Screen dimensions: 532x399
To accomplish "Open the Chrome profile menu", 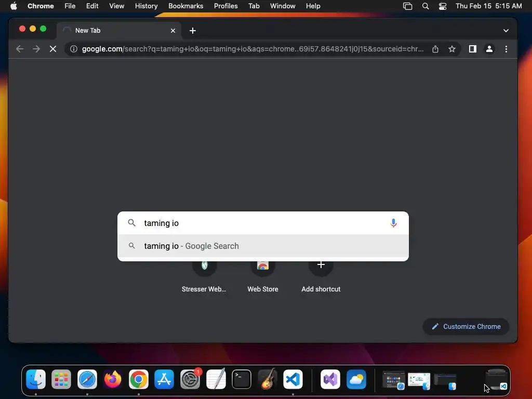I will [489, 49].
